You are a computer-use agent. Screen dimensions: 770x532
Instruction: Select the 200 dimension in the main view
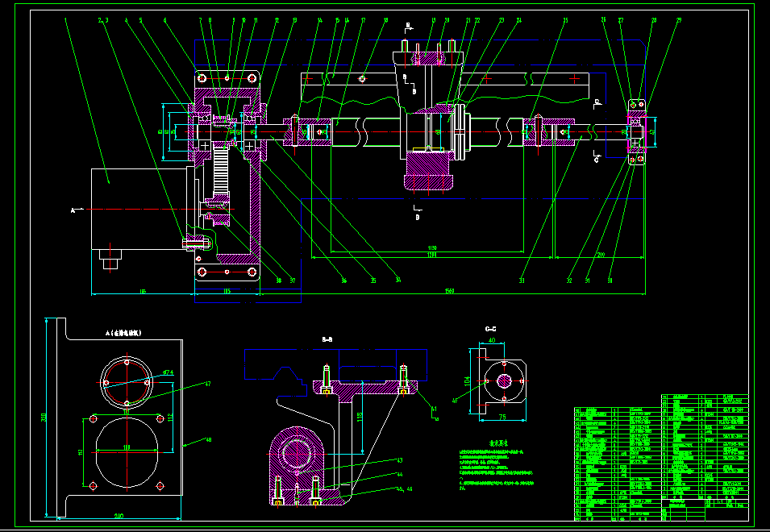[601, 255]
